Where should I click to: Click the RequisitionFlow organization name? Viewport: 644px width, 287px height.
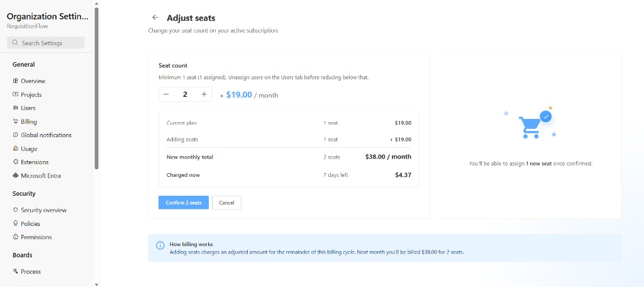point(28,26)
